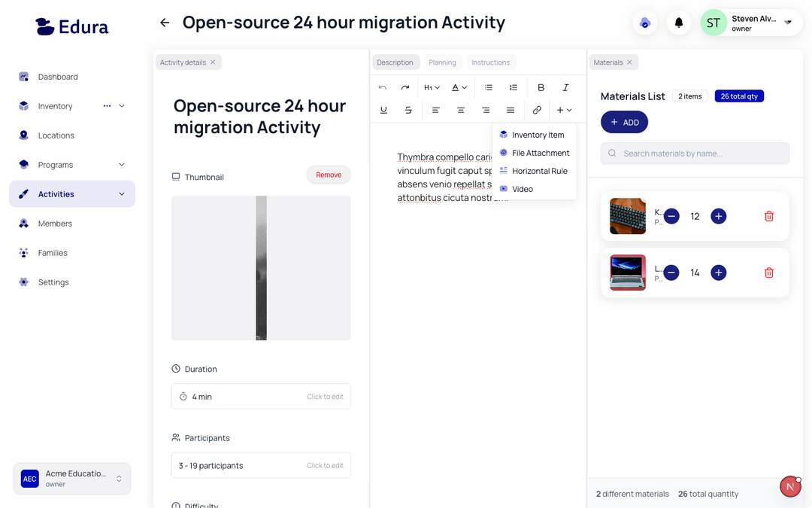Open the heading level dropdown
This screenshot has width=812, height=508.
432,87
